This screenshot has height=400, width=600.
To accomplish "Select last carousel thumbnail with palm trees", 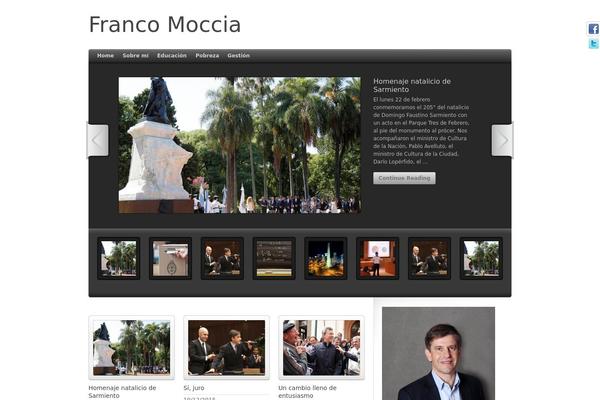I will coord(481,258).
